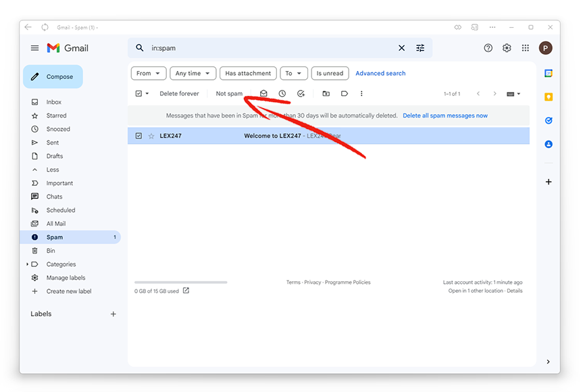Open the Settings gear icon
The width and height of the screenshot is (581, 392).
click(507, 48)
